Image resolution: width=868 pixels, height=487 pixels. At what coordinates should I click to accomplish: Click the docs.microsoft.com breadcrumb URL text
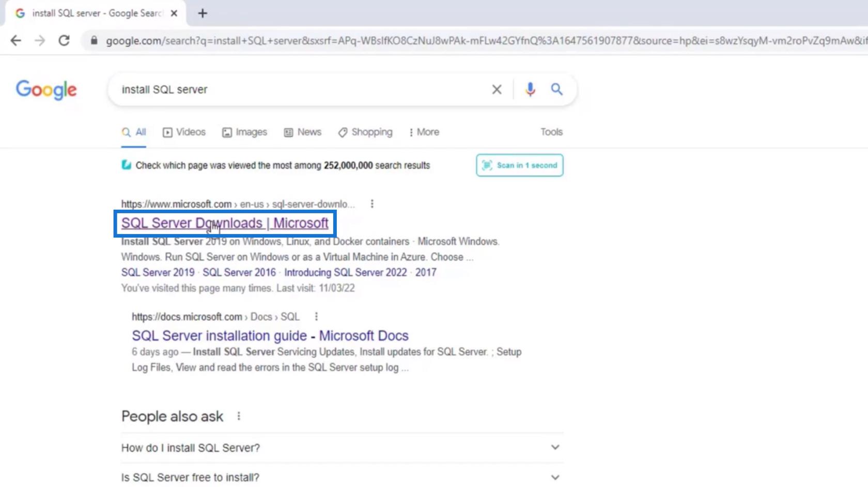click(215, 317)
